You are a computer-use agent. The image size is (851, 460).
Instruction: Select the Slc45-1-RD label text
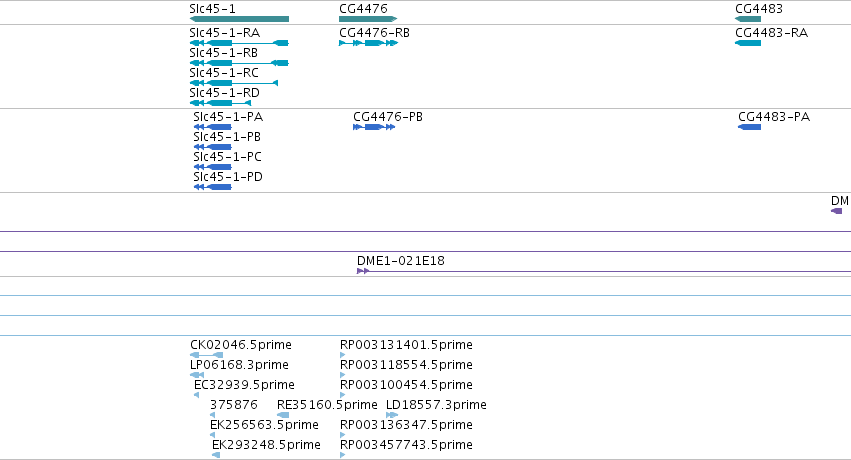pyautogui.click(x=225, y=93)
